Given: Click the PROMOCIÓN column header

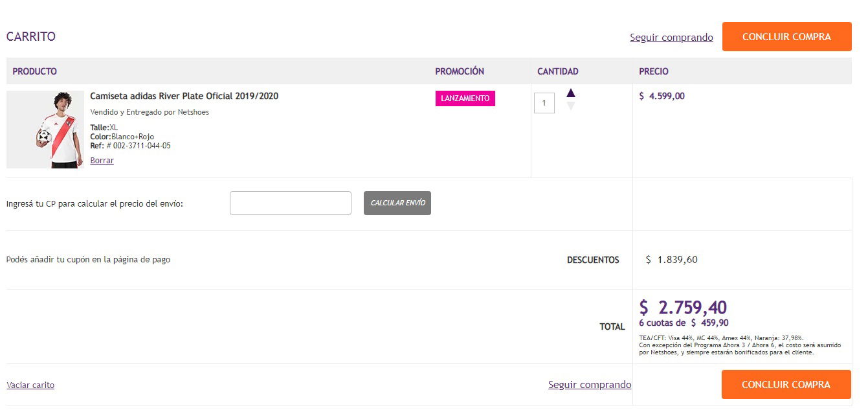Looking at the screenshot, I should (x=460, y=71).
